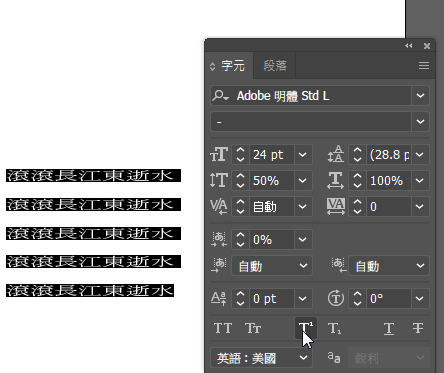Click the 100% horizontal scale field
Screen dimensions: 444x373
[389, 180]
